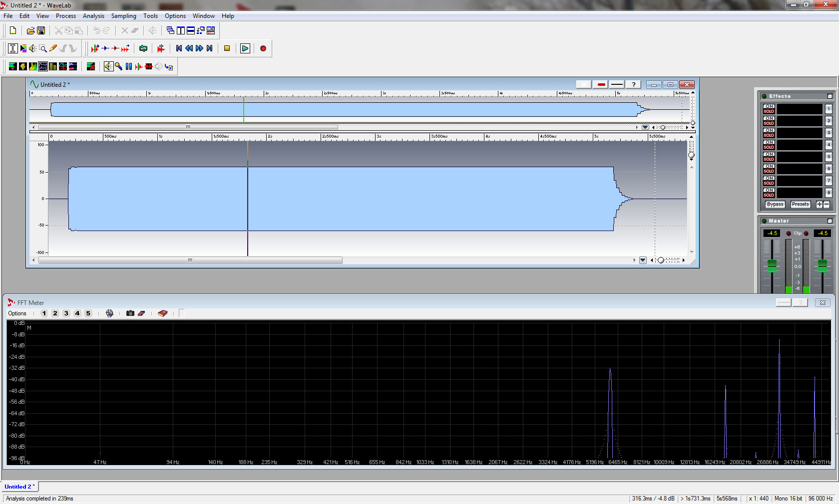Open the oscilloscope meter icon
Viewport: 839px width, 504px height.
pos(63,66)
